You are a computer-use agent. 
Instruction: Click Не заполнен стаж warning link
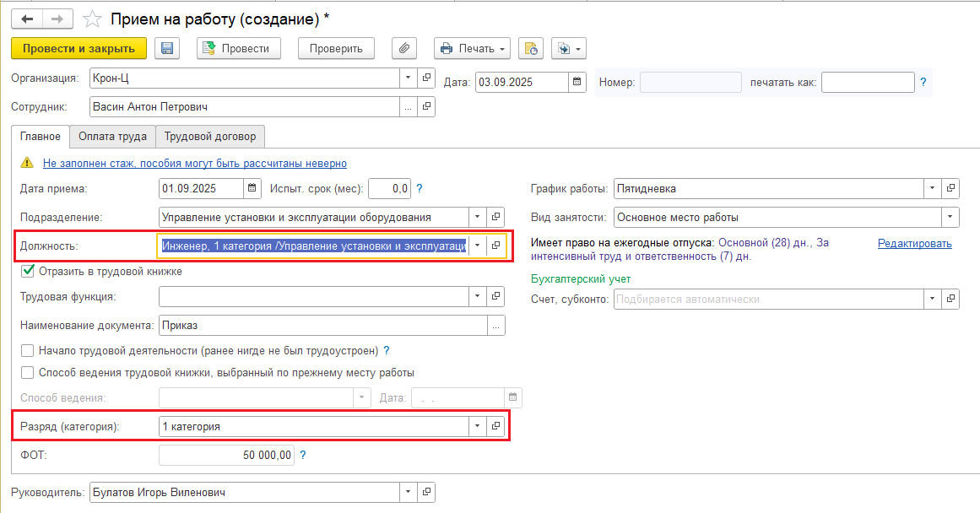194,163
